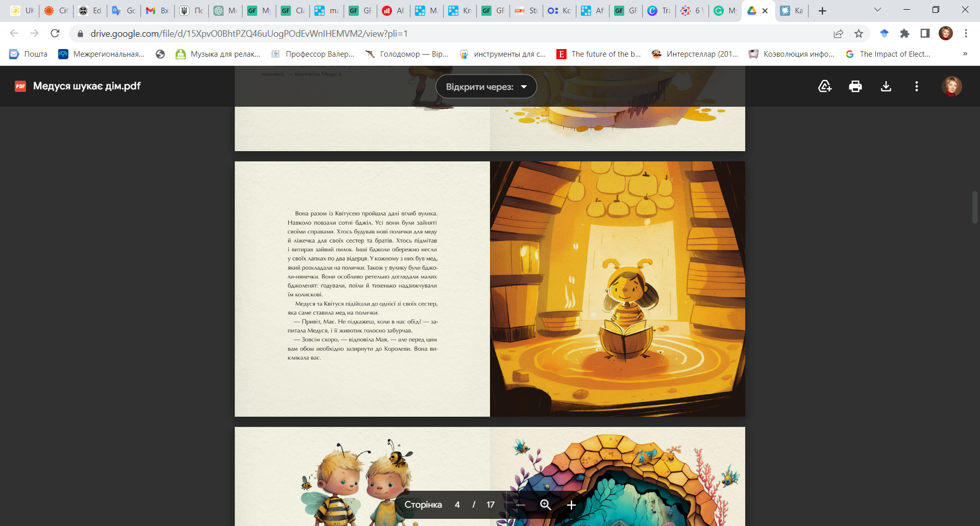980x526 pixels.
Task: Open the globe icon bookmark
Action: (160, 54)
